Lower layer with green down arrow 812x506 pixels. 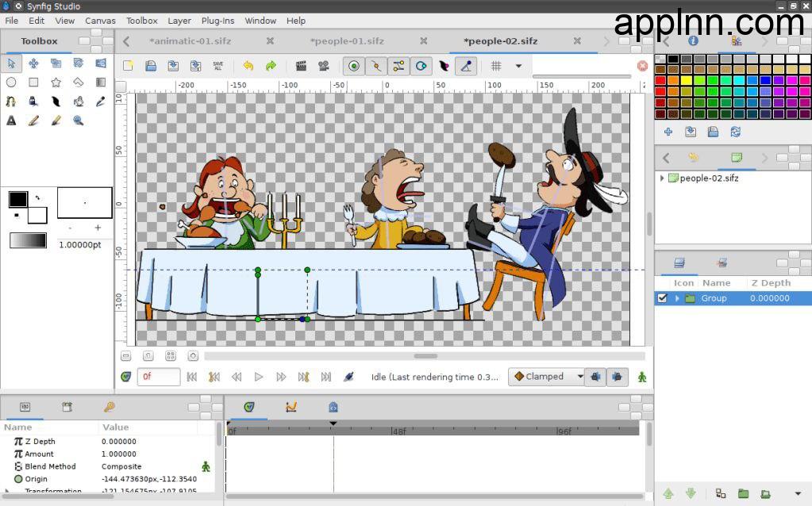pos(691,493)
